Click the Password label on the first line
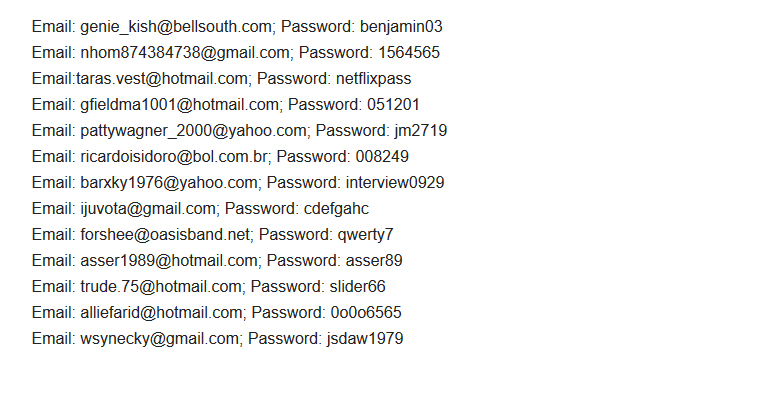The width and height of the screenshot is (781, 393). coord(318,26)
